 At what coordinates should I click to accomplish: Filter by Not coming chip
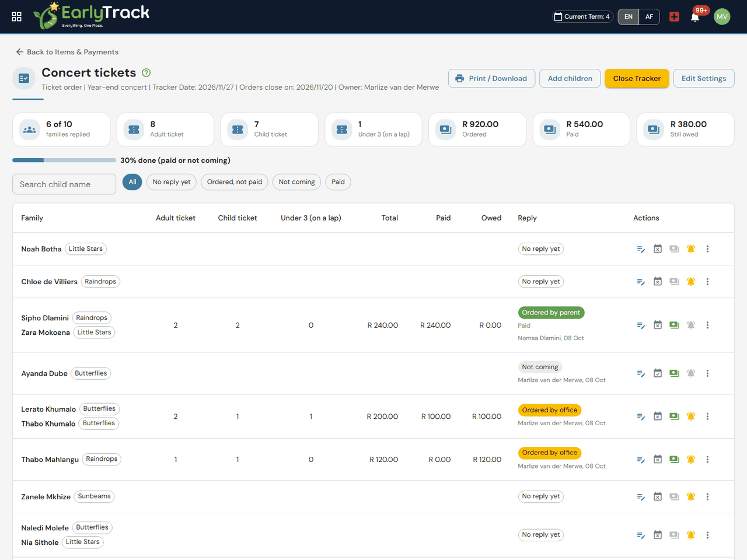tap(296, 182)
